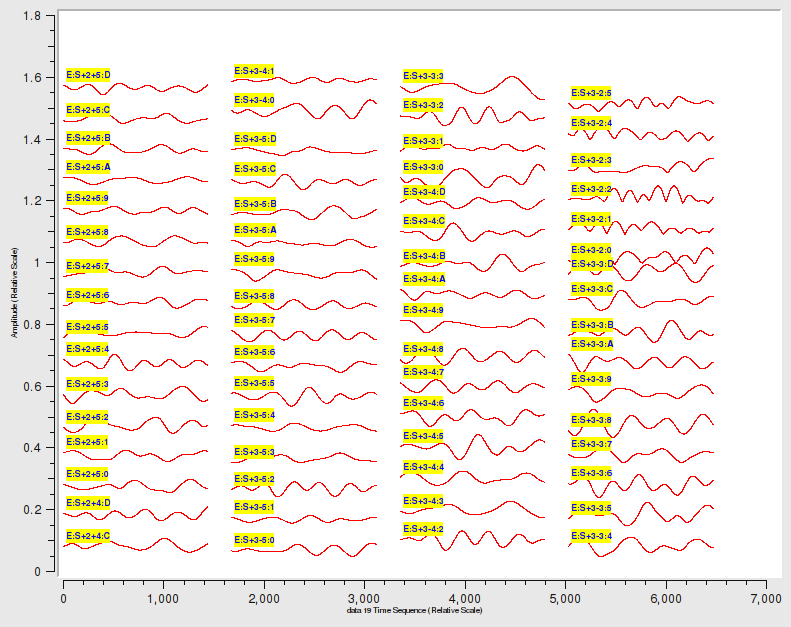Click the E:S+3-4:1 trace label
The image size is (791, 627).
(254, 71)
